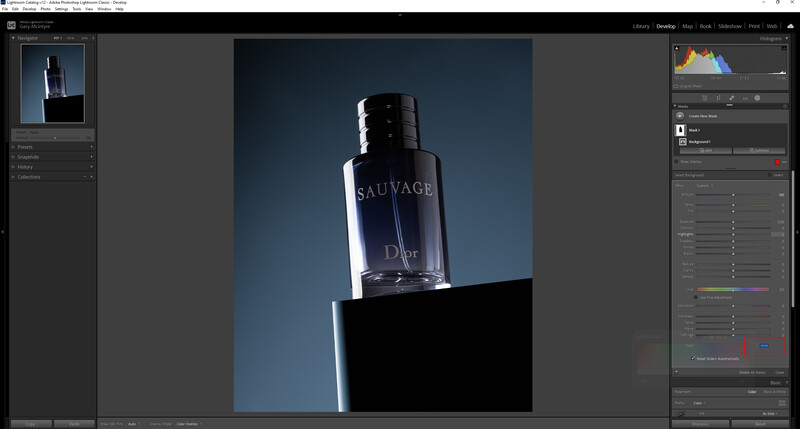
Task: Set Navigator zoom to FIT
Action: pyautogui.click(x=57, y=38)
